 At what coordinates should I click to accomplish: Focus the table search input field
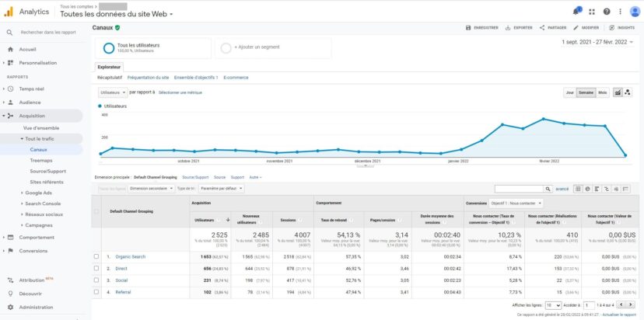[519, 189]
